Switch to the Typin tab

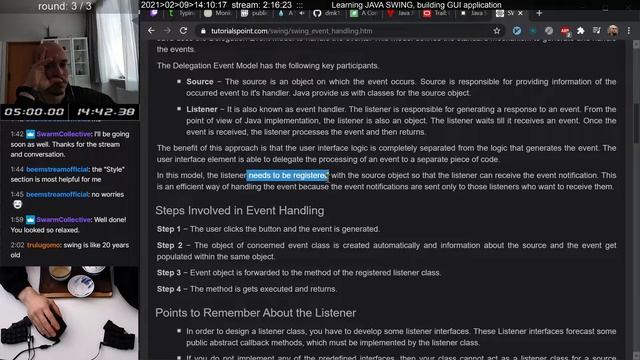(x=182, y=13)
